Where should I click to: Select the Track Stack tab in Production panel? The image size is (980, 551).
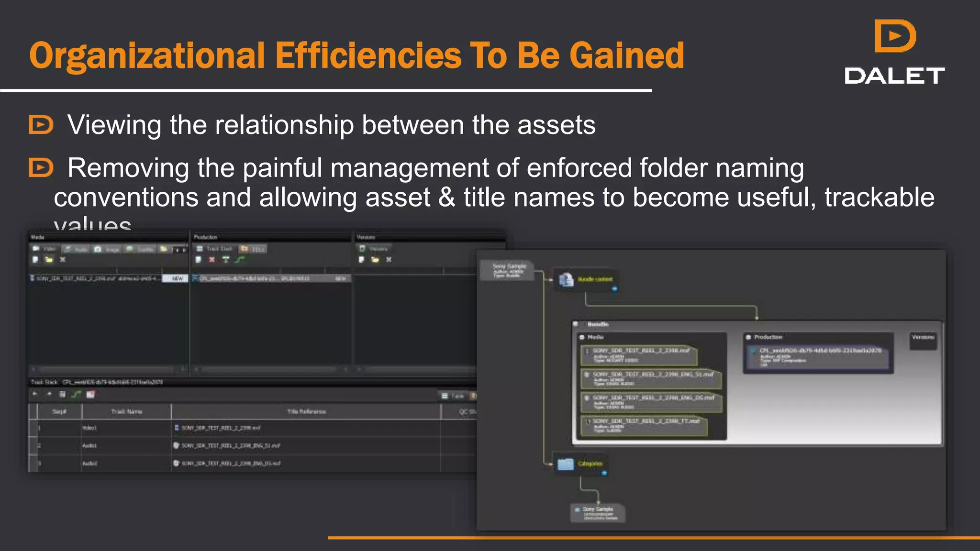click(214, 249)
